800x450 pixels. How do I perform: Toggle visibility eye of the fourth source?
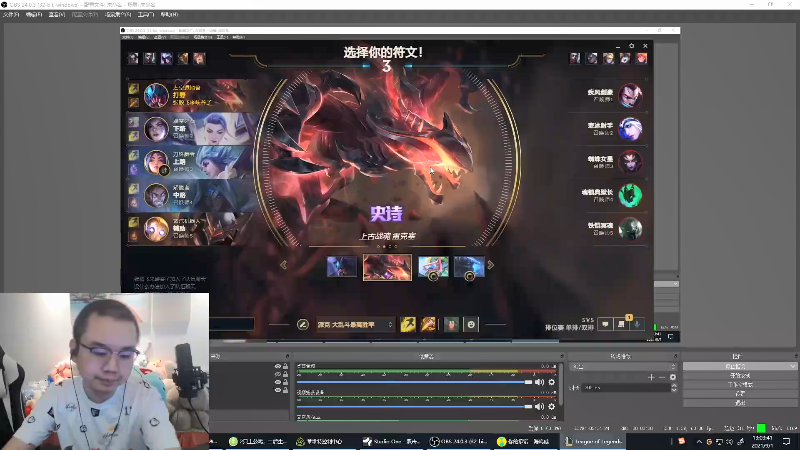[x=278, y=390]
